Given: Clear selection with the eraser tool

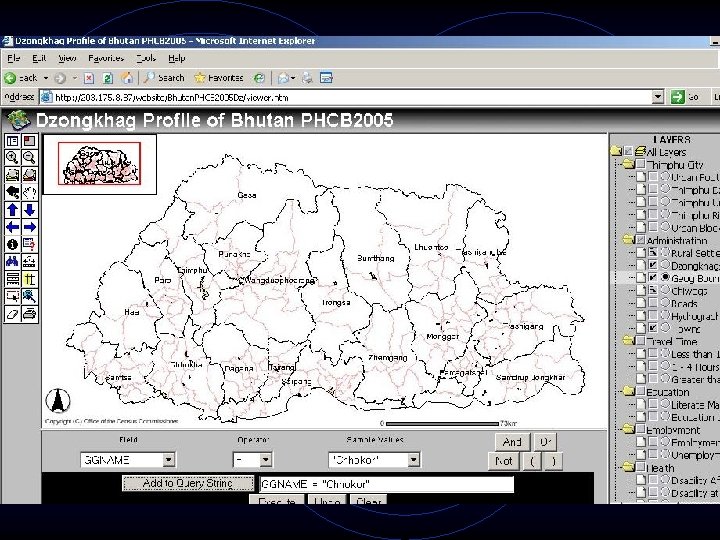Looking at the screenshot, I should point(12,314).
